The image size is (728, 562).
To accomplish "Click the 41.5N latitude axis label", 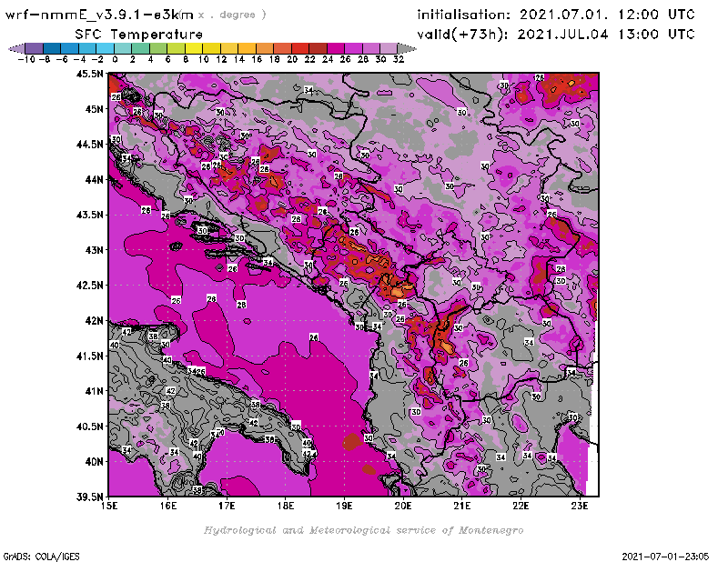I will coord(89,356).
